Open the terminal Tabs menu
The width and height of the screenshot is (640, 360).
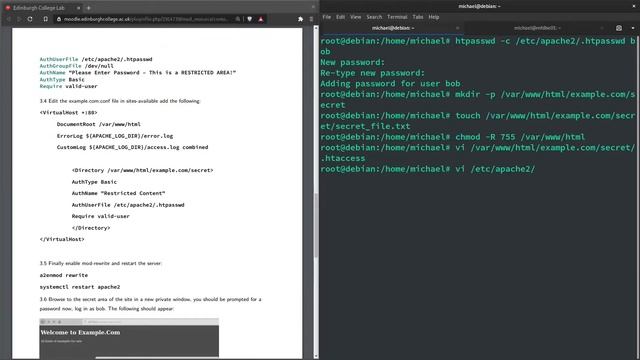(418, 17)
